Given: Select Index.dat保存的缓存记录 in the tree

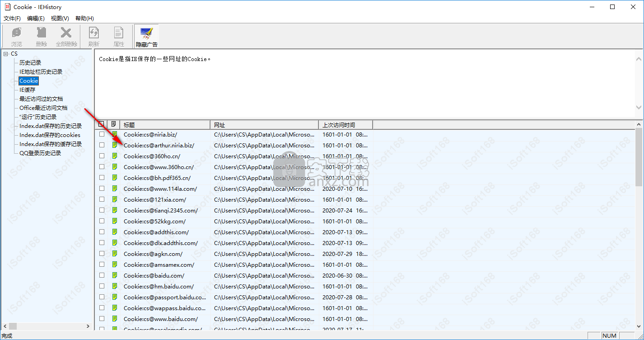Looking at the screenshot, I should pos(51,144).
